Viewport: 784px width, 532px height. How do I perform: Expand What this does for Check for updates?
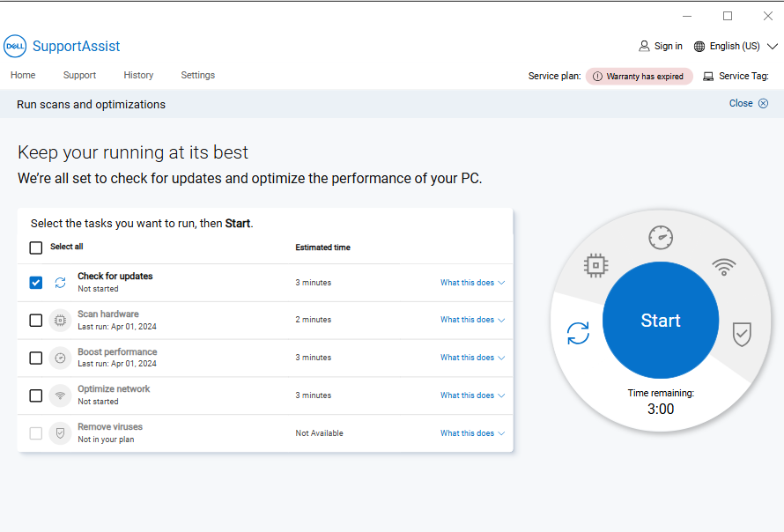pos(472,283)
